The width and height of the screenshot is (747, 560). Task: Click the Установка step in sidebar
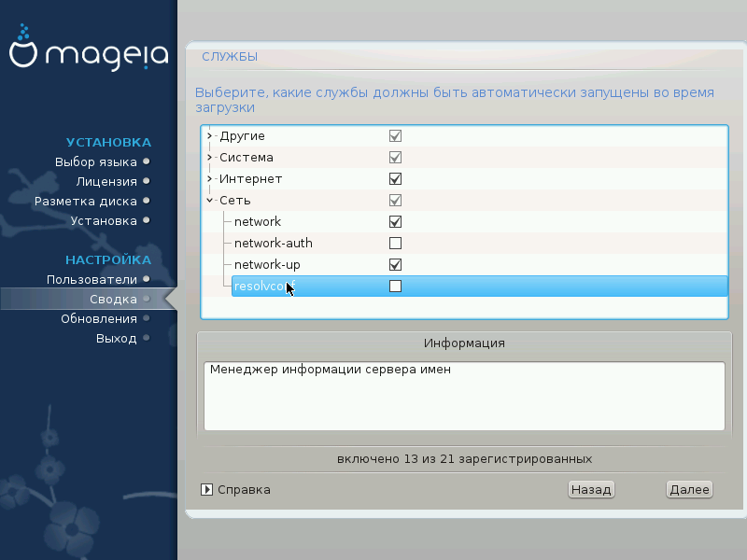tap(104, 220)
